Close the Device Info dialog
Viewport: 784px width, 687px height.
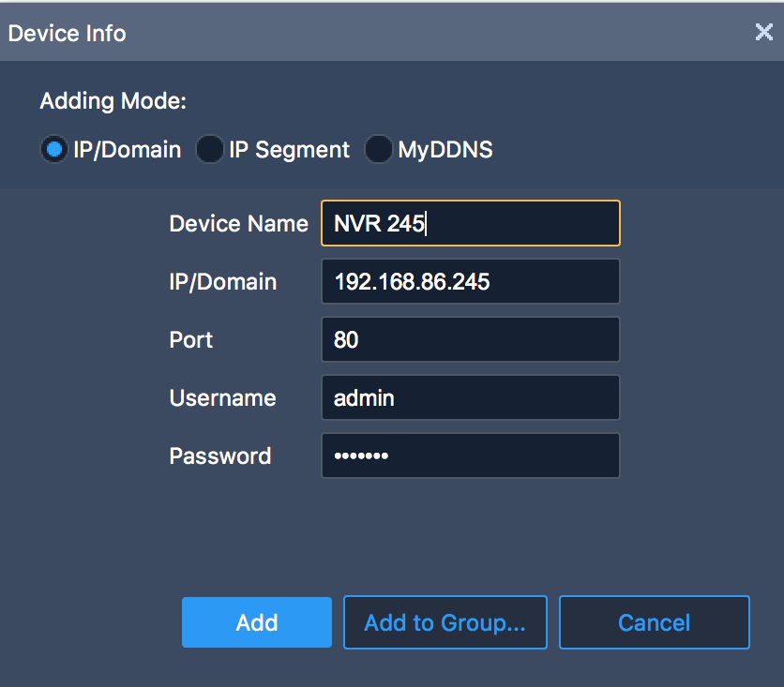pos(763,33)
